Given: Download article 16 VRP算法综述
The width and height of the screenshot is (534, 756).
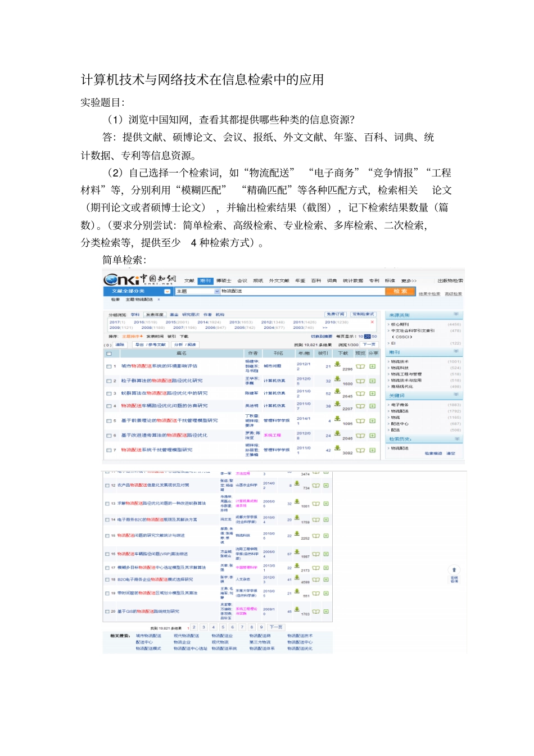Looking at the screenshot, I should click(x=297, y=551).
